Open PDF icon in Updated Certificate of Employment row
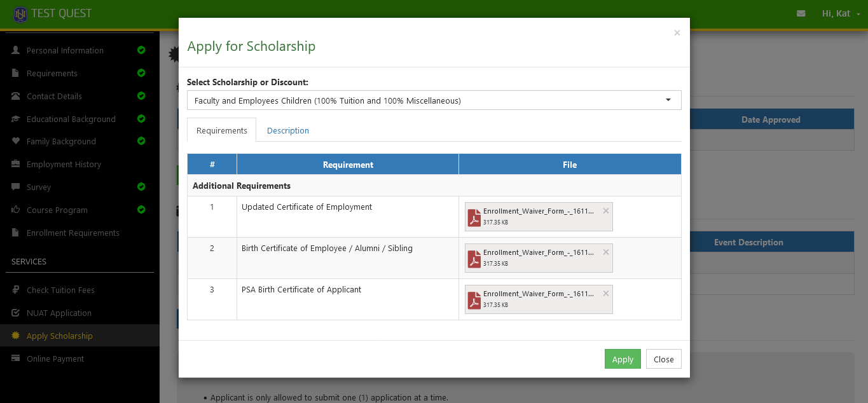Image resolution: width=868 pixels, height=403 pixels. point(474,217)
